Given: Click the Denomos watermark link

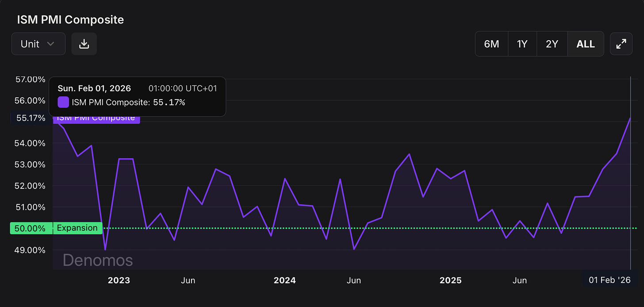Looking at the screenshot, I should click(98, 260).
